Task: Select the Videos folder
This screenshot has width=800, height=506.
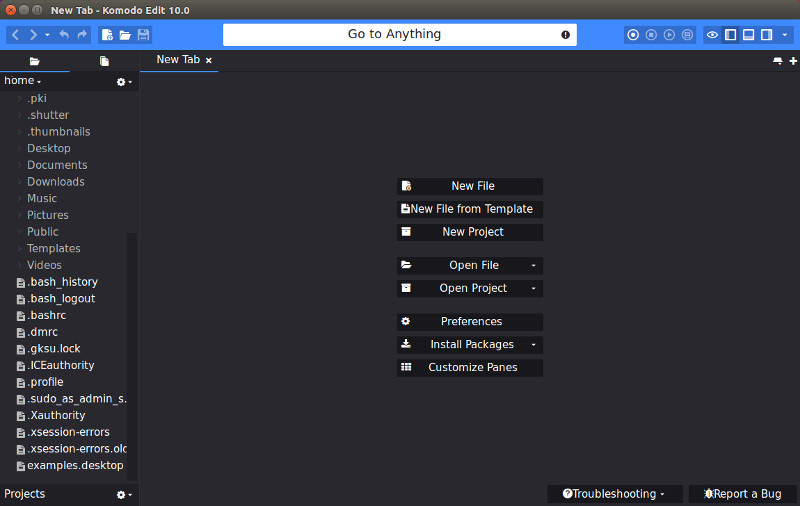Action: 44,265
